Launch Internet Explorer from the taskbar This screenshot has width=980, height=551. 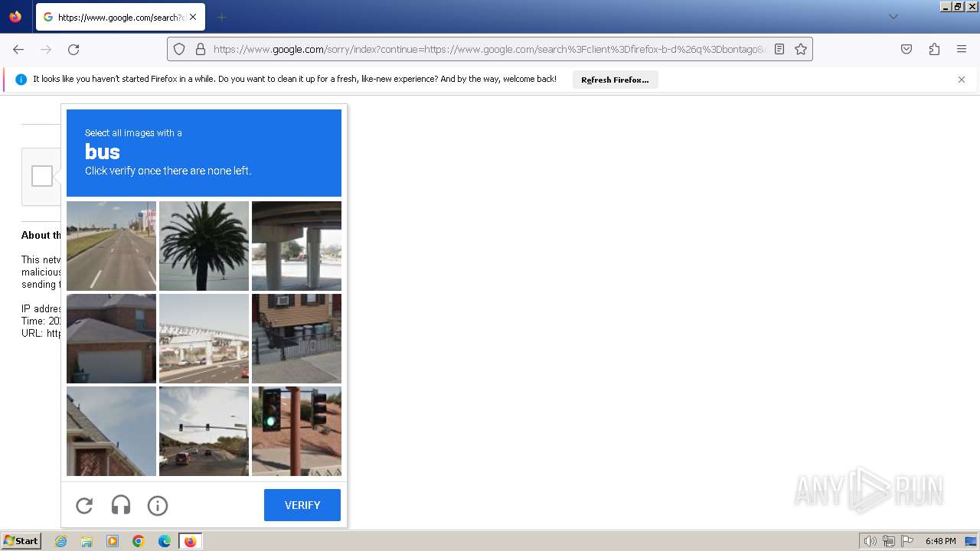pos(60,541)
